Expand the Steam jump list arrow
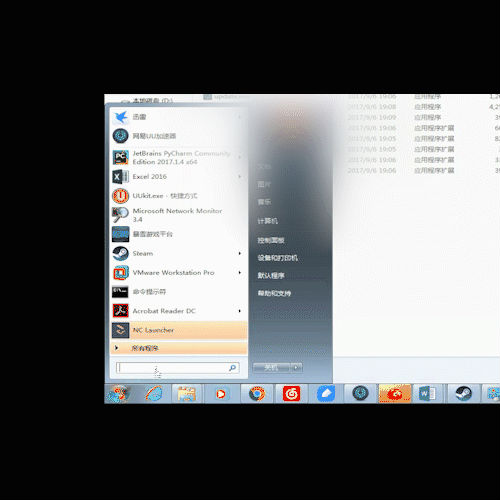Image resolution: width=500 pixels, height=500 pixels. coord(240,254)
